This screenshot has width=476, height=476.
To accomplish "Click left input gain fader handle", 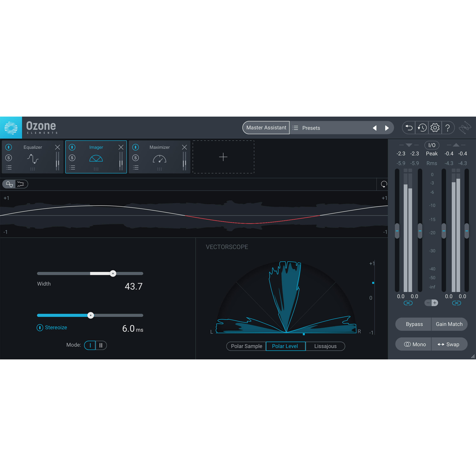I will pos(397,231).
